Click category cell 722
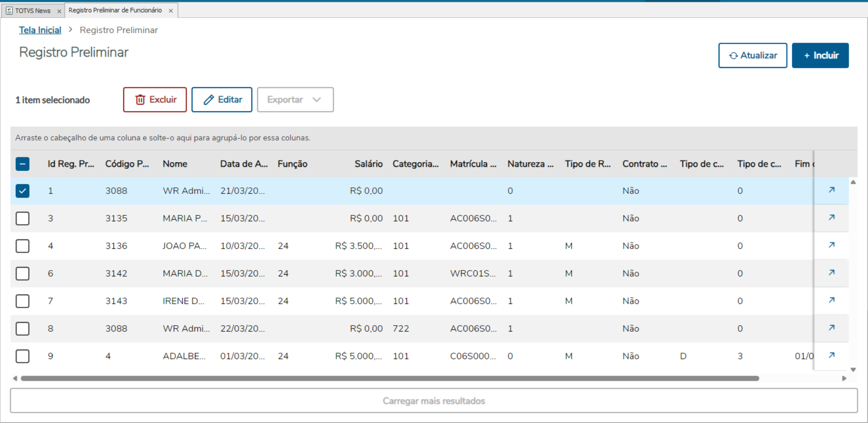This screenshot has height=423, width=868. pos(401,328)
